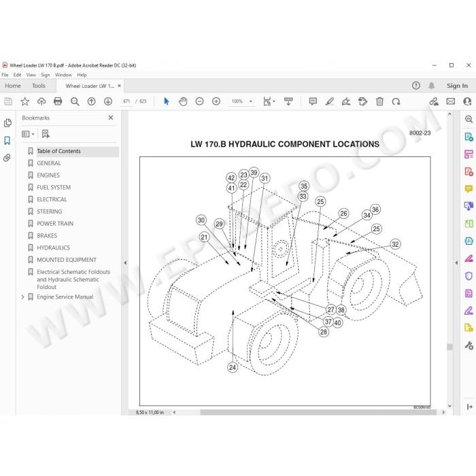This screenshot has height=476, width=476.
Task: Switch to the Home tab
Action: (x=13, y=86)
